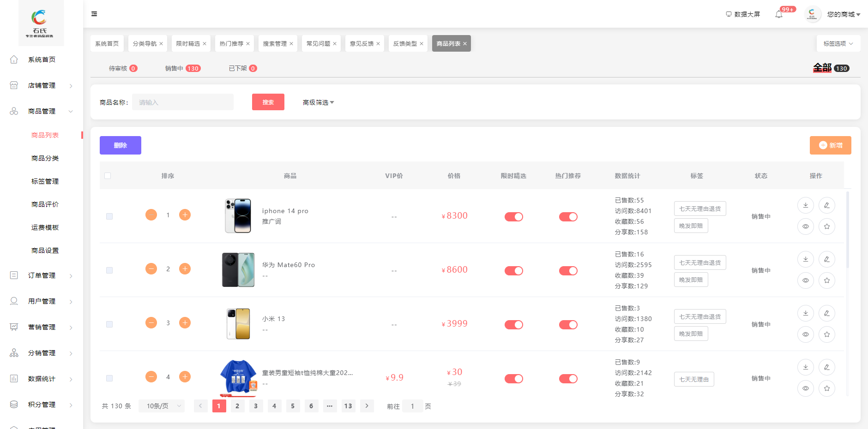This screenshot has width=868, height=429.
Task: Expand 店铺管理 menu
Action: [42, 85]
